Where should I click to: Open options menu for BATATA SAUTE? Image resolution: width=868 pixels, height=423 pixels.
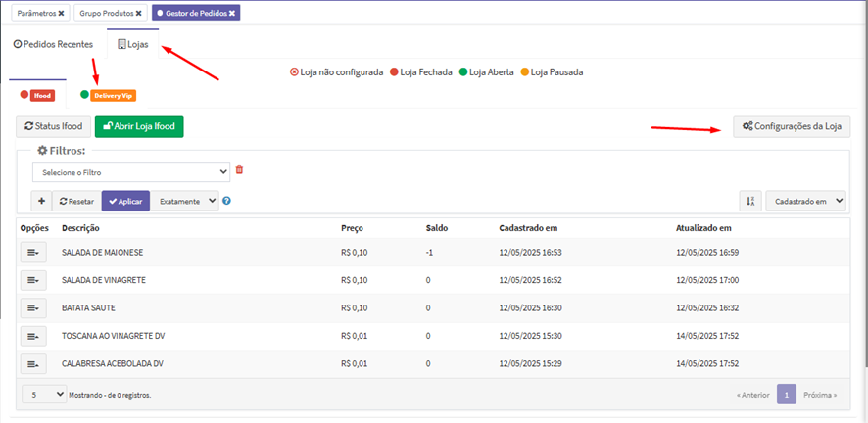(x=33, y=307)
